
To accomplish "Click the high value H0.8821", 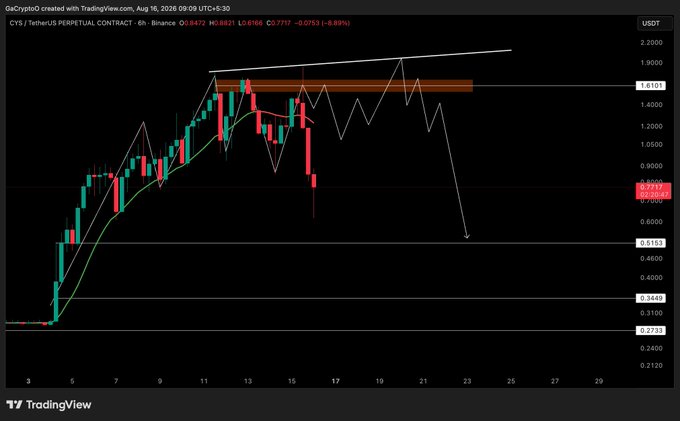I will [222, 23].
